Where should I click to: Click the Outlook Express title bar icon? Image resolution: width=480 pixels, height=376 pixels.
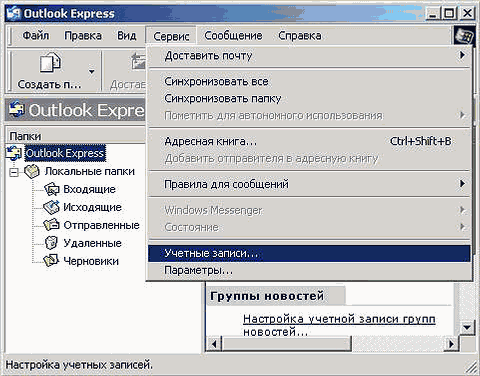[x=14, y=13]
